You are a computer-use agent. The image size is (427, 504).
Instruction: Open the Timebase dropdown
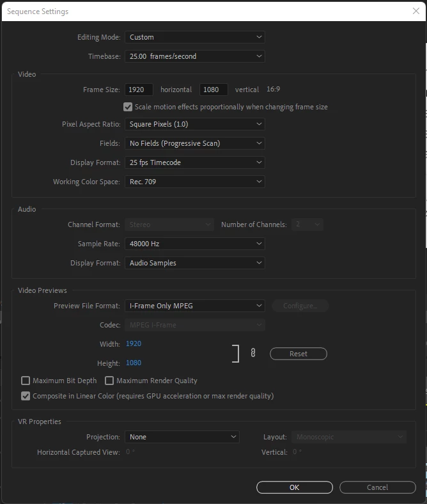point(195,56)
